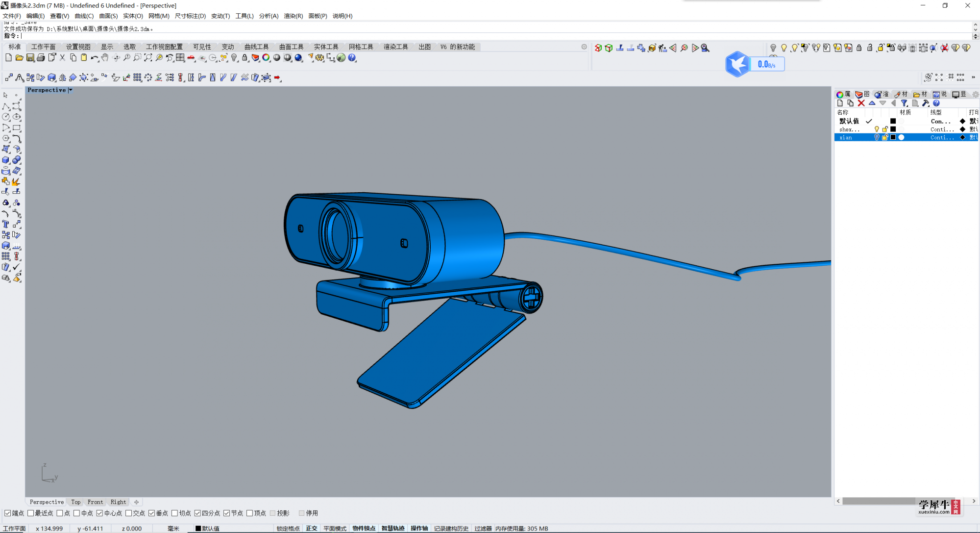Toggle the 切点 osnap checkbox
Viewport: 980px width, 533px height.
174,513
